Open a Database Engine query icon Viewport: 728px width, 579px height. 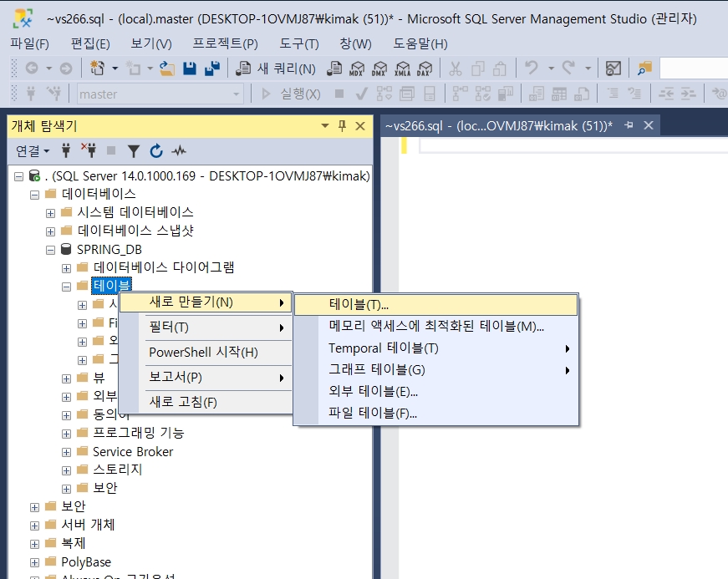tap(334, 69)
